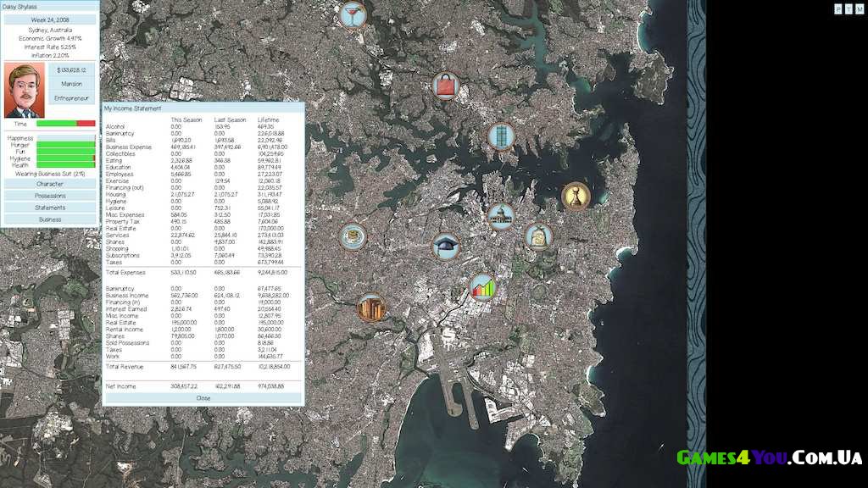Open the red shopping bag location
This screenshot has width=868, height=488.
click(446, 85)
